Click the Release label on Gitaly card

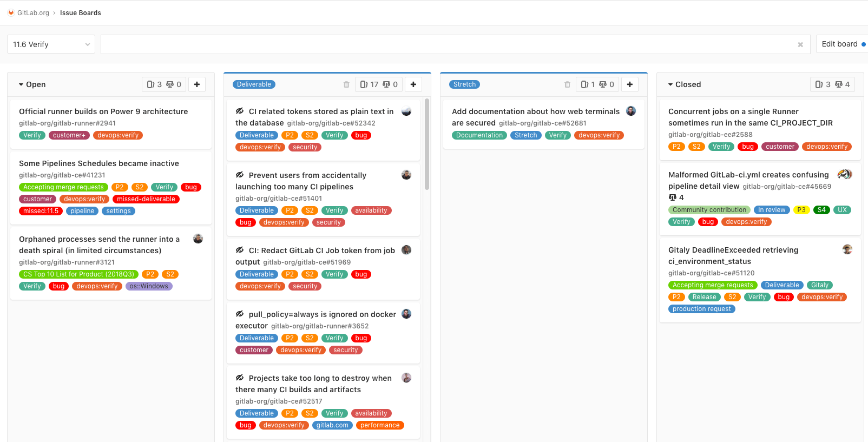coord(704,297)
